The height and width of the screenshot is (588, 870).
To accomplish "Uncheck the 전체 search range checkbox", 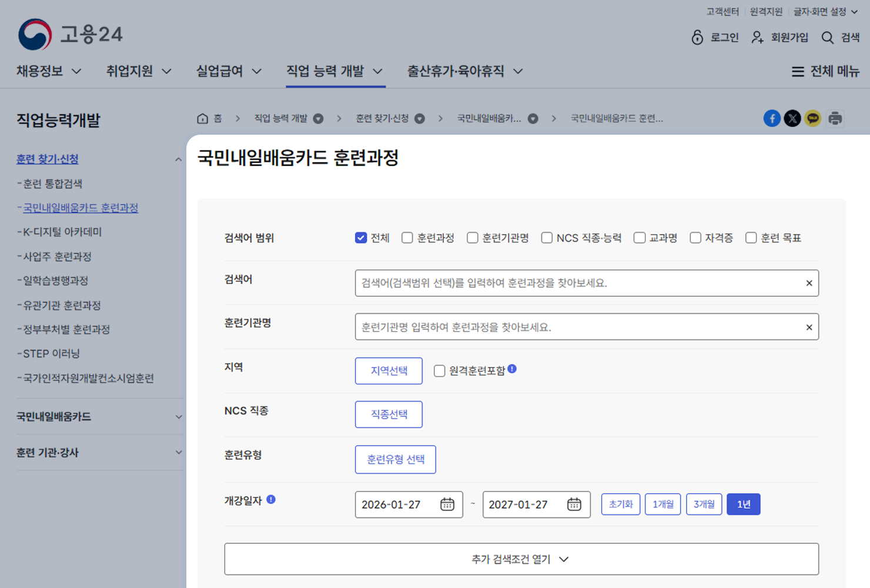I will pos(361,238).
